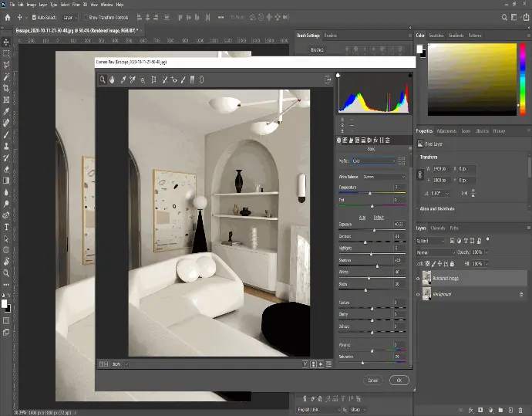Pick the White Balance eyedropper in Camera Raw
Screen dimensions: 532x416
(123, 79)
